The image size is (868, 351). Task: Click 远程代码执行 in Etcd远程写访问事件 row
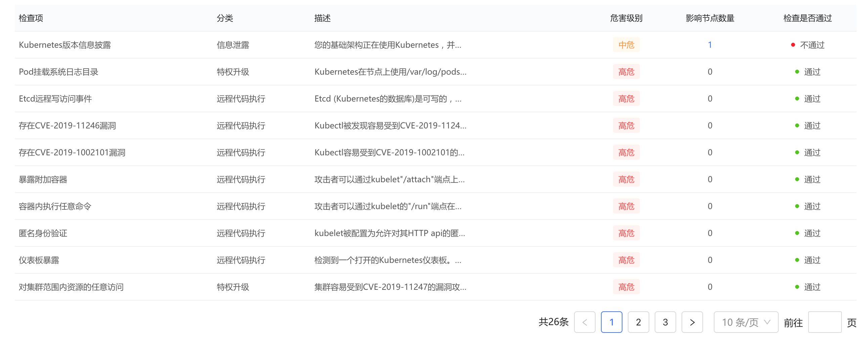(x=241, y=99)
